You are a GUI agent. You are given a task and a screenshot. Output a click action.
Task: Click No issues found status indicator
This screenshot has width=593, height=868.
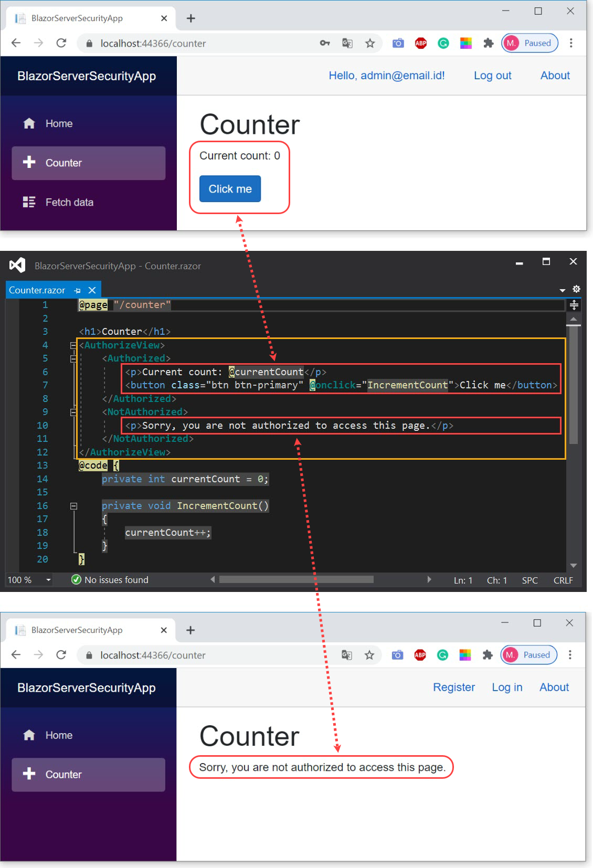pos(110,580)
